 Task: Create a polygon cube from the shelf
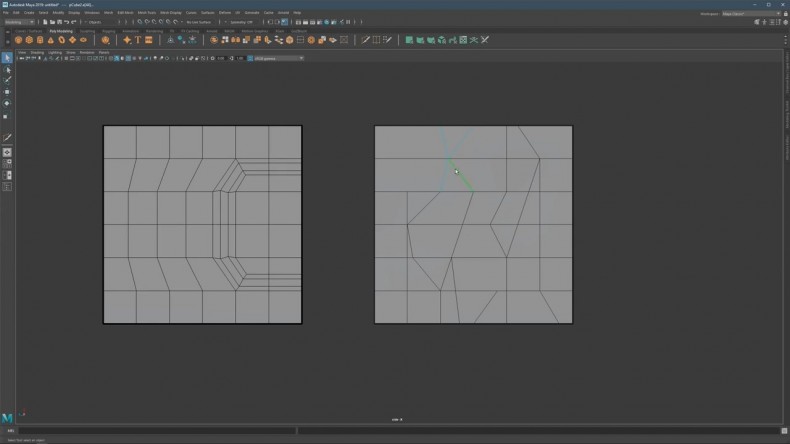coord(29,40)
